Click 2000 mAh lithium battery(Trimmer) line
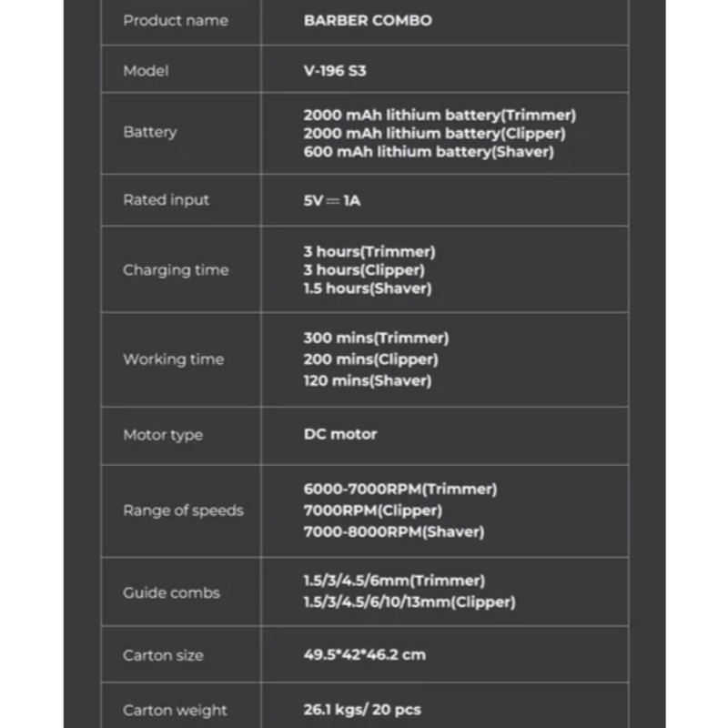The image size is (728, 728). tap(440, 115)
